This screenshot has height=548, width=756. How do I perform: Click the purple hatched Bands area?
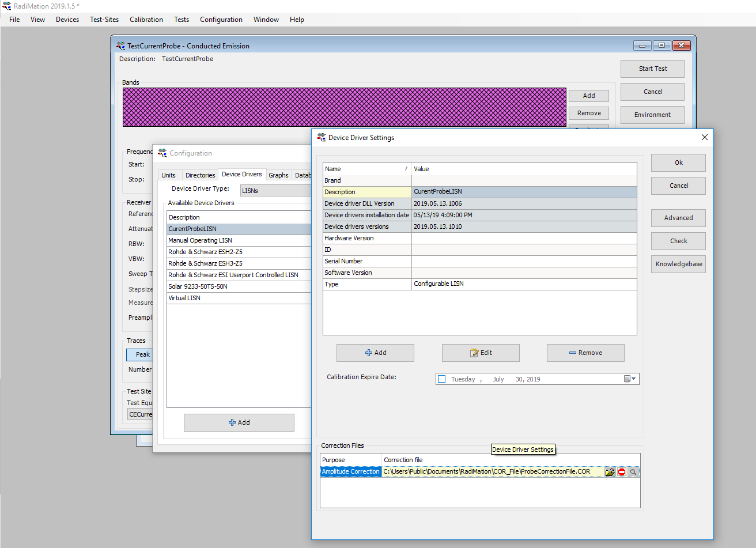(344, 107)
